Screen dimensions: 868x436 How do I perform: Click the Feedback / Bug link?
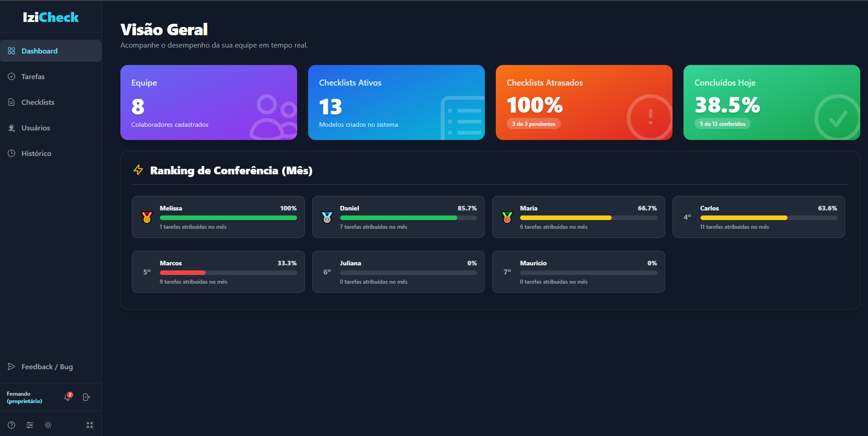point(47,366)
